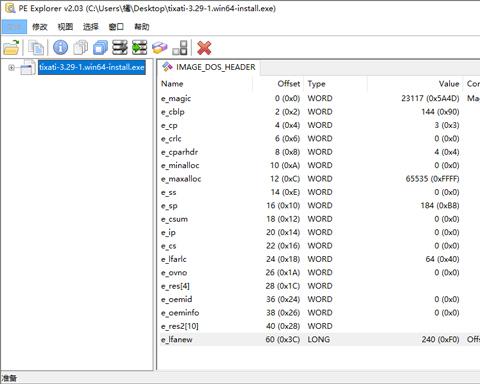Open the 修改 menu
Image resolution: width=480 pixels, height=384 pixels.
pos(40,27)
